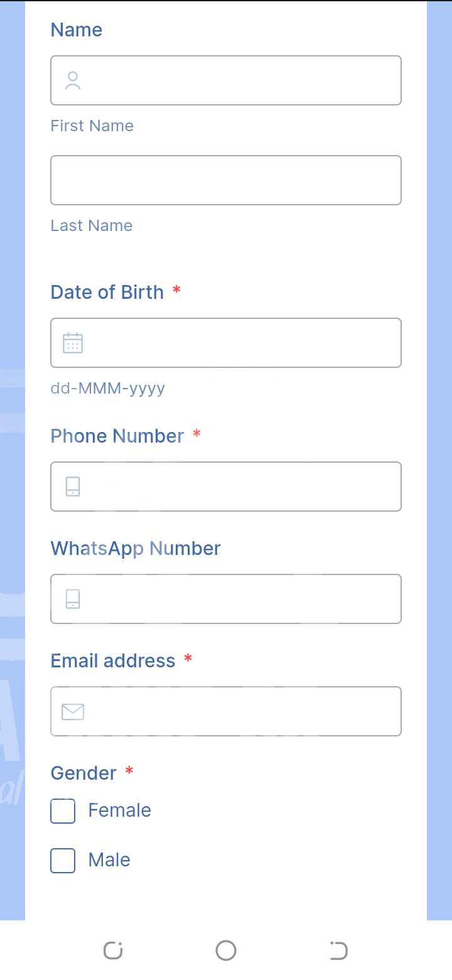This screenshot has width=452, height=980.
Task: Tap the WhatsApp Number input field
Action: pos(239,599)
